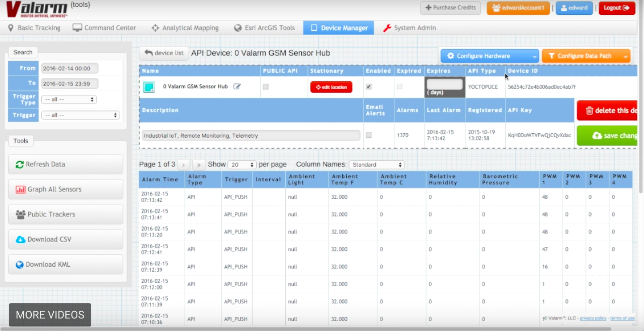Click Graph All Sensors button
The width and height of the screenshot is (644, 331).
[x=65, y=189]
